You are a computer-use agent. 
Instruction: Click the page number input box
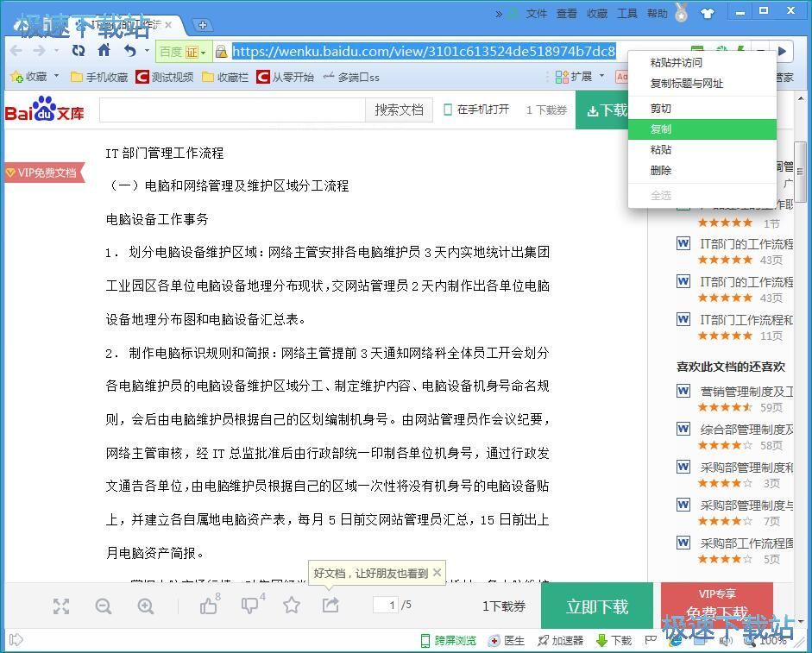[385, 605]
